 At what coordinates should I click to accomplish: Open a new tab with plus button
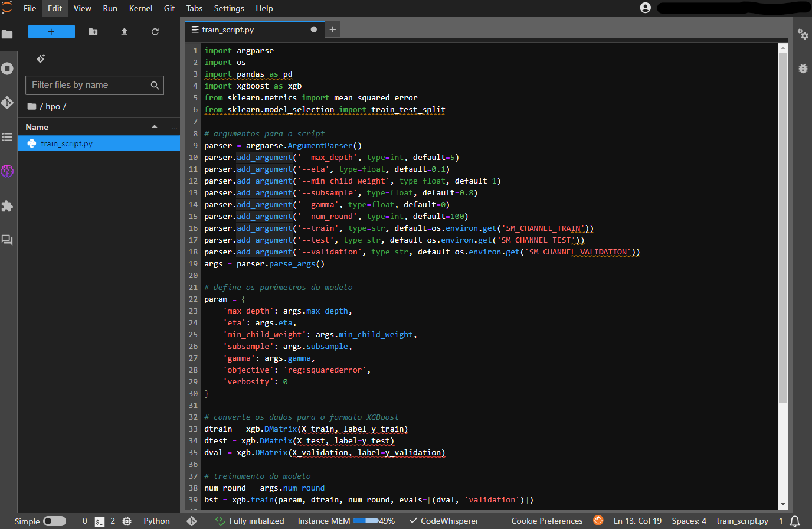333,30
